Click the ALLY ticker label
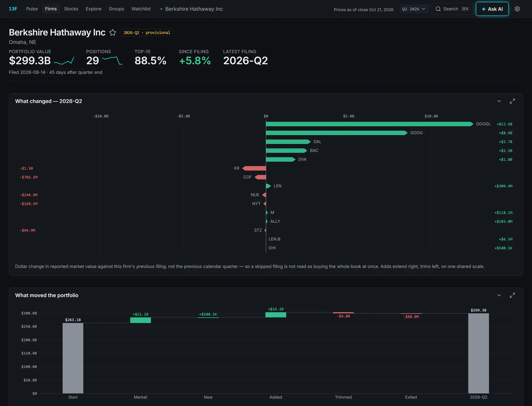The image size is (532, 406). [275, 221]
